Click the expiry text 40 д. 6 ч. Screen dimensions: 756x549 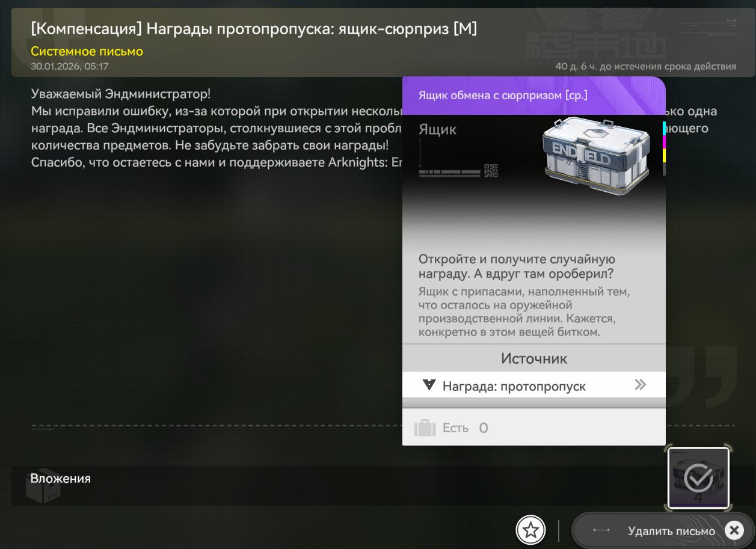[x=645, y=66]
